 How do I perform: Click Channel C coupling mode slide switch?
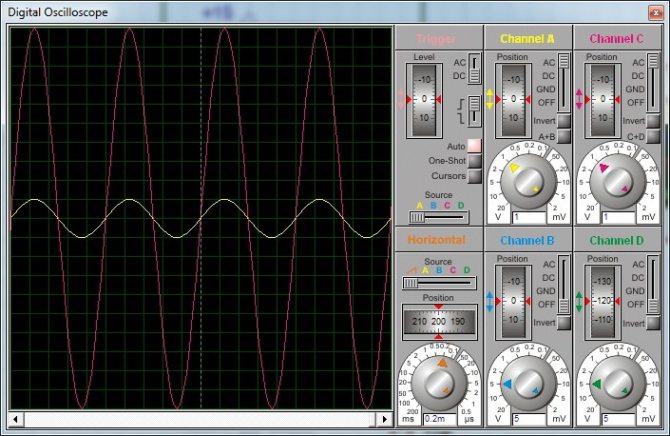click(653, 82)
